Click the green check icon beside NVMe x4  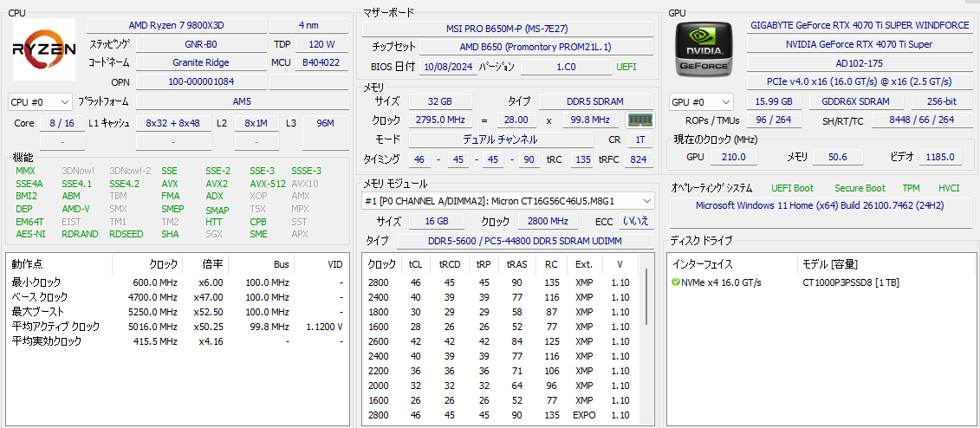[x=675, y=282]
